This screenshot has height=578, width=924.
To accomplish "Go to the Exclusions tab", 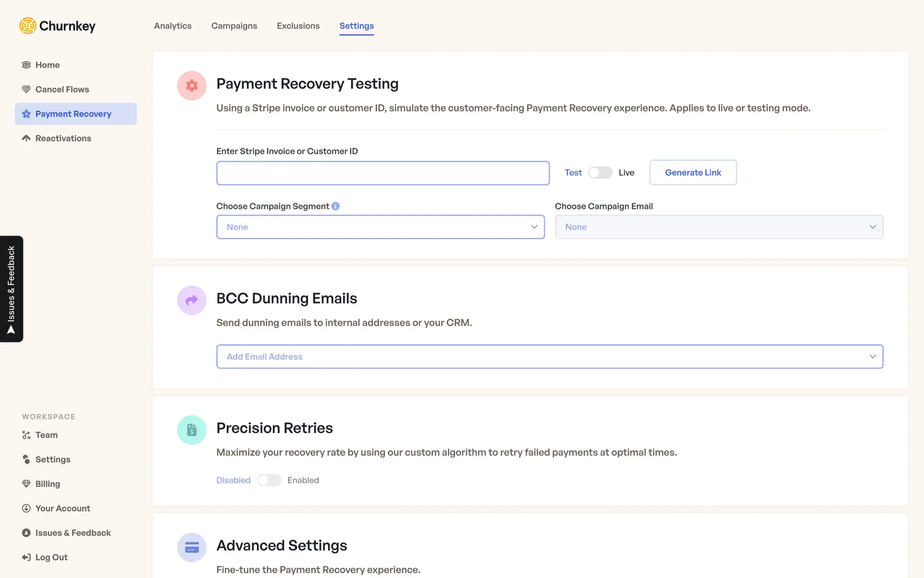I will click(x=298, y=26).
